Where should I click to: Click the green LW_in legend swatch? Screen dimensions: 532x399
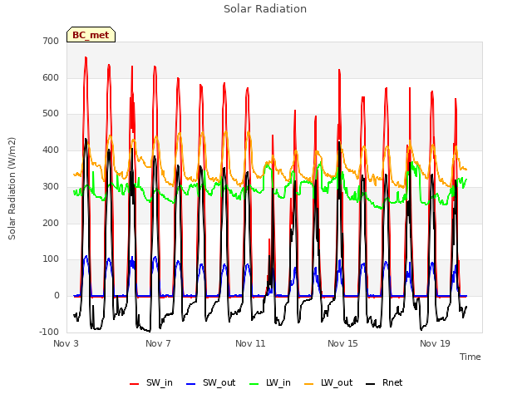(x=254, y=384)
